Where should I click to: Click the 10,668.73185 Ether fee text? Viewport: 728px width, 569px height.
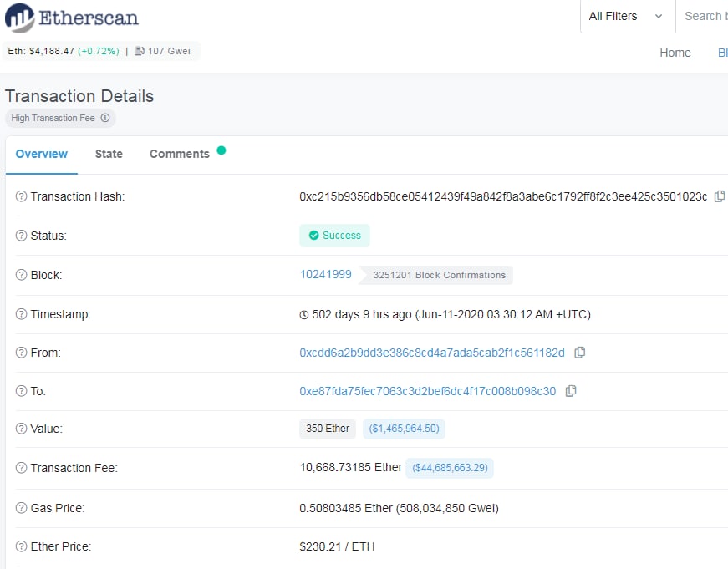coord(351,467)
